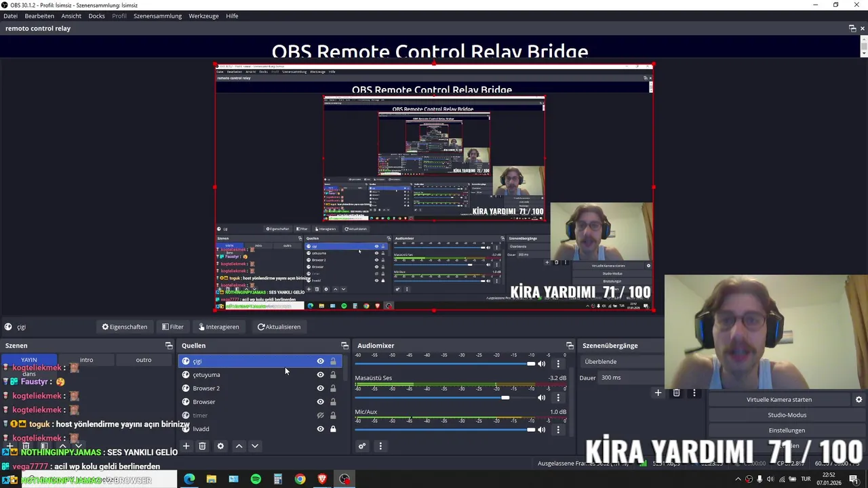The image size is (868, 488).
Task: Open the Filter dialog for çigi
Action: click(x=173, y=327)
